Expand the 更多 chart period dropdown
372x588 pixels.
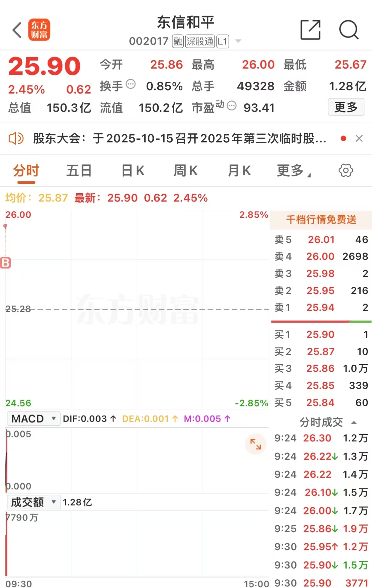pos(294,171)
